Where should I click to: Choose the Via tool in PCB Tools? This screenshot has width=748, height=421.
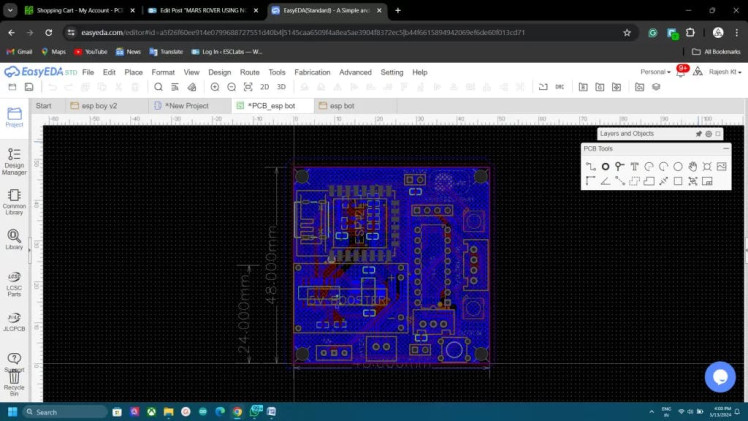click(620, 166)
